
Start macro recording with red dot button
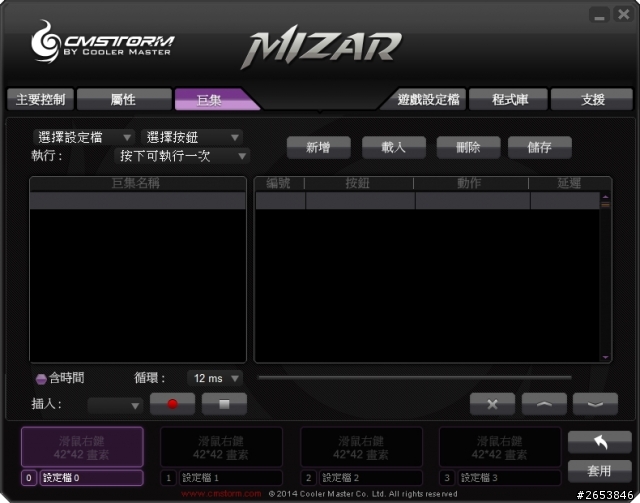[x=172, y=404]
